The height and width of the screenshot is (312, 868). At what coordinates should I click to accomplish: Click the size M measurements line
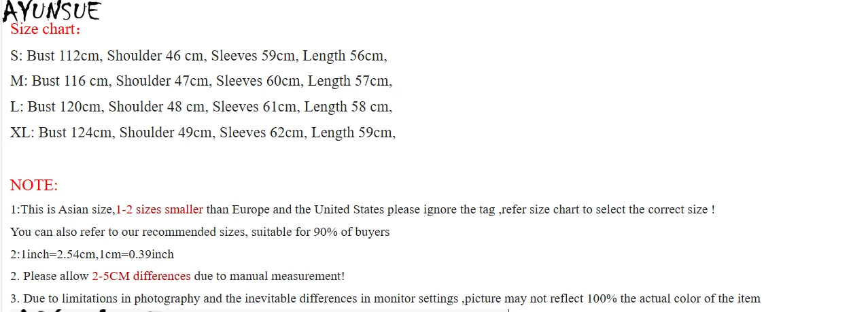(x=201, y=82)
